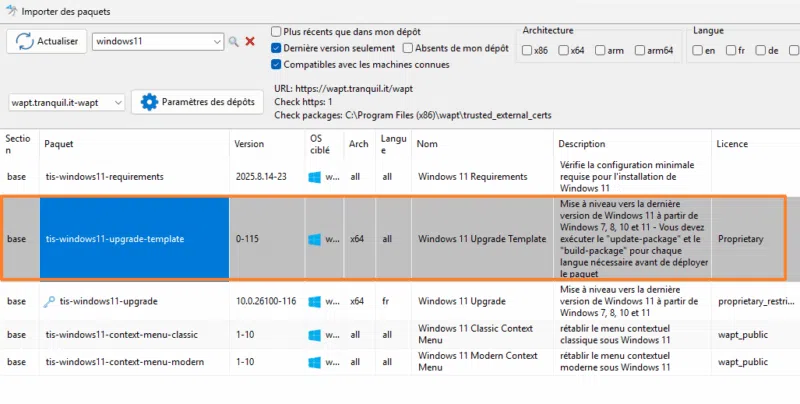Click Windows logo in tis-windows11-upgrade row

point(315,301)
